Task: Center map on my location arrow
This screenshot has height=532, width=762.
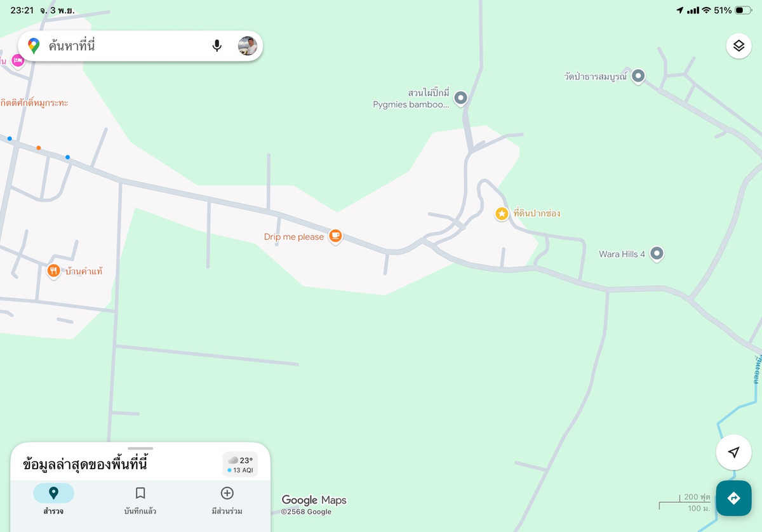Action: (x=733, y=452)
